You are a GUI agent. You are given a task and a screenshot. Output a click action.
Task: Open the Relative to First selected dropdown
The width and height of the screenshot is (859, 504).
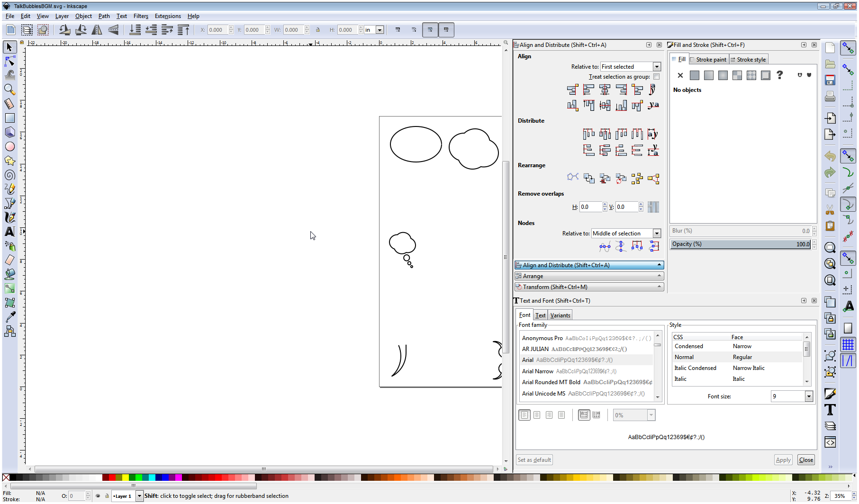pos(657,66)
